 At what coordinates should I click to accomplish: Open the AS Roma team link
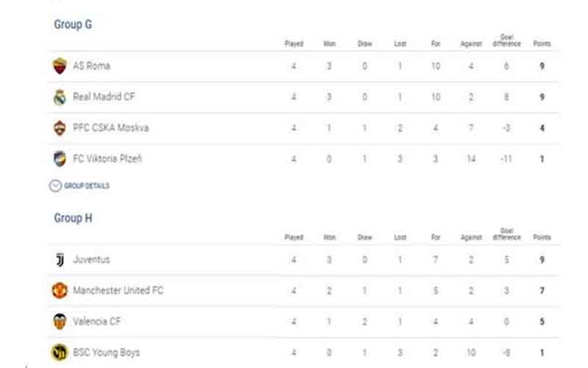pyautogui.click(x=91, y=66)
